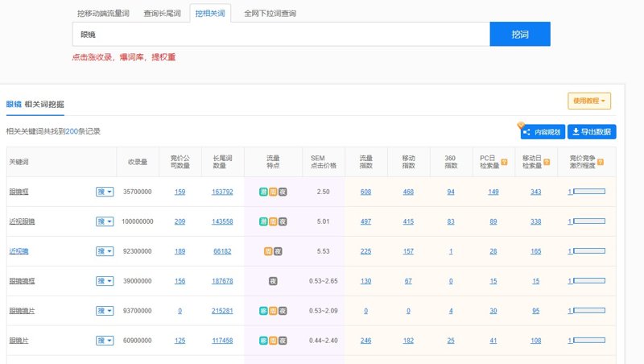Click the gray 夜 badge in 眼镜镜框 row
This screenshot has height=364, width=644.
tap(273, 281)
